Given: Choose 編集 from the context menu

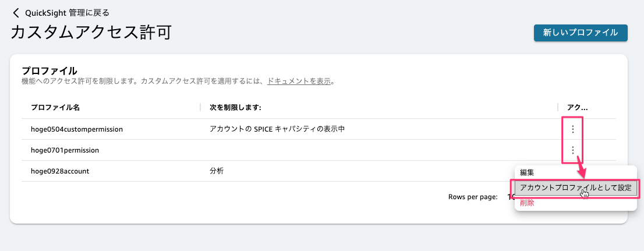Looking at the screenshot, I should coord(527,172).
